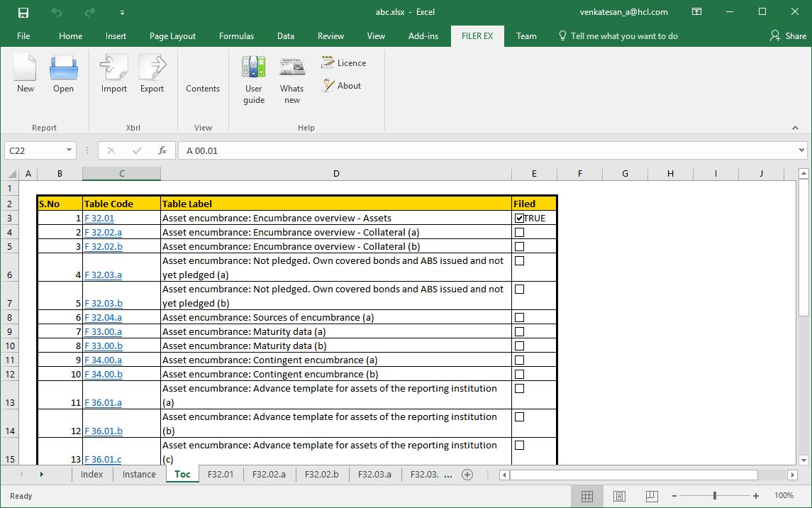This screenshot has height=508, width=812.
Task: Add a new sheet with plus icon
Action: pos(467,475)
